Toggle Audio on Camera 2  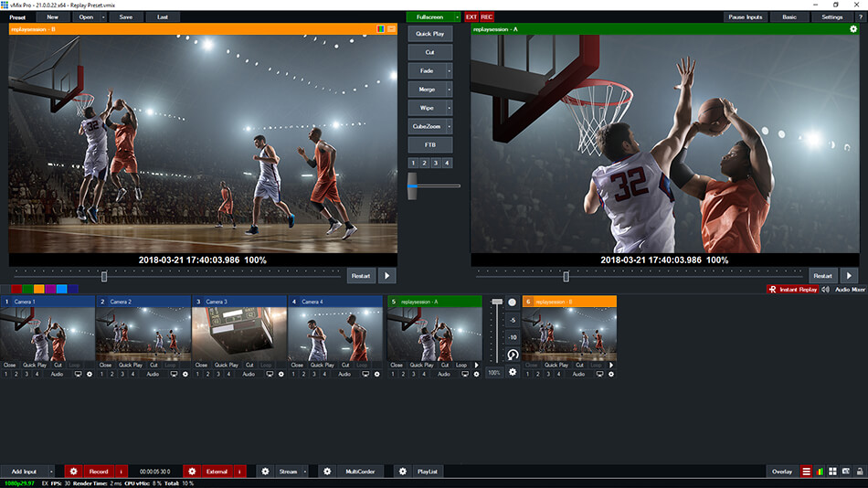coord(153,375)
